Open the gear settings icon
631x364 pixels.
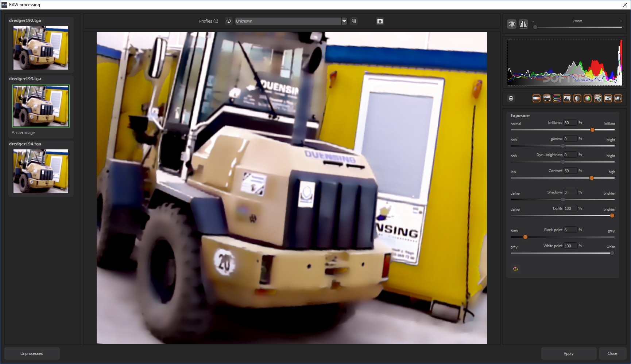[511, 98]
